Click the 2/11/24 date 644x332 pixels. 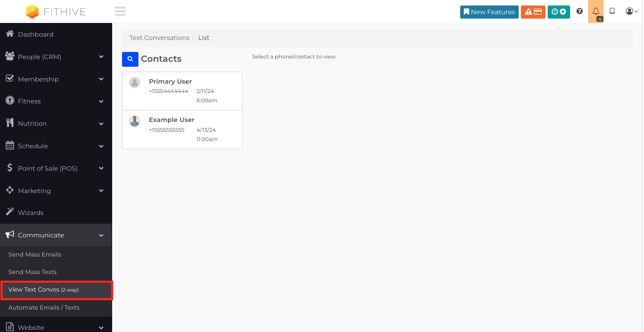click(x=205, y=91)
